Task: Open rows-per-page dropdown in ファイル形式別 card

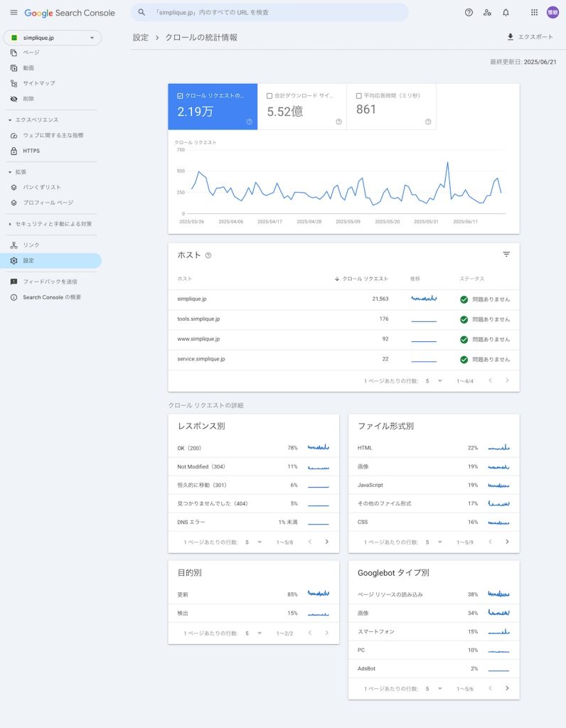Action: click(434, 542)
